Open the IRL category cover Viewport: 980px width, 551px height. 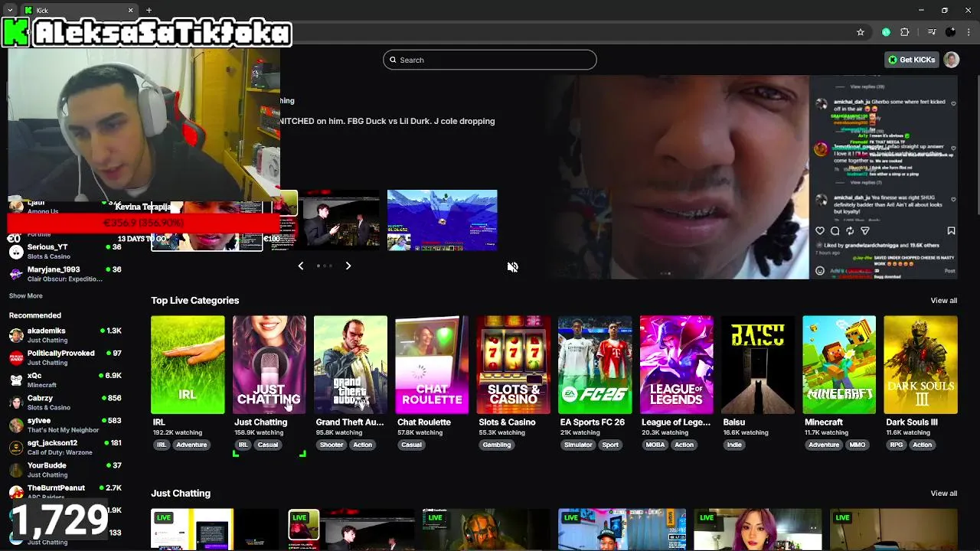pyautogui.click(x=188, y=364)
